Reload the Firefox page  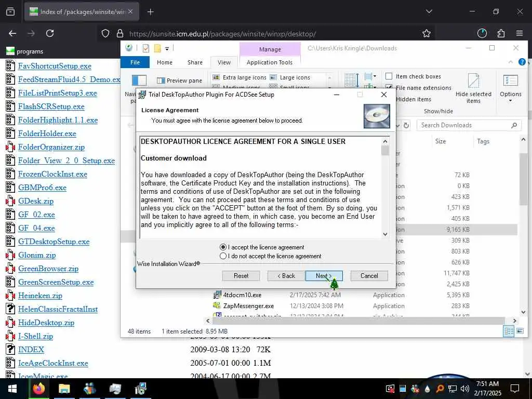pos(50,33)
